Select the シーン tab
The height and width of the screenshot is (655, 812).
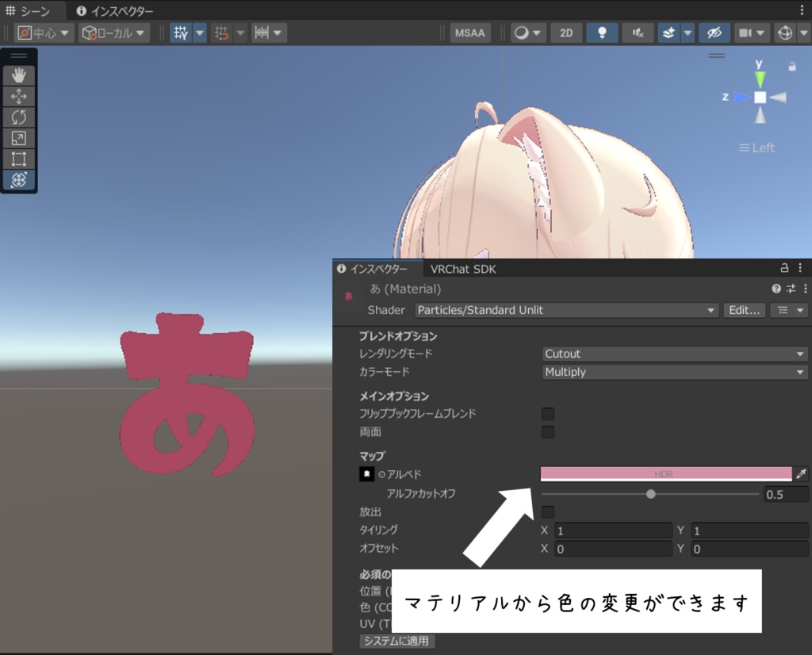31,11
